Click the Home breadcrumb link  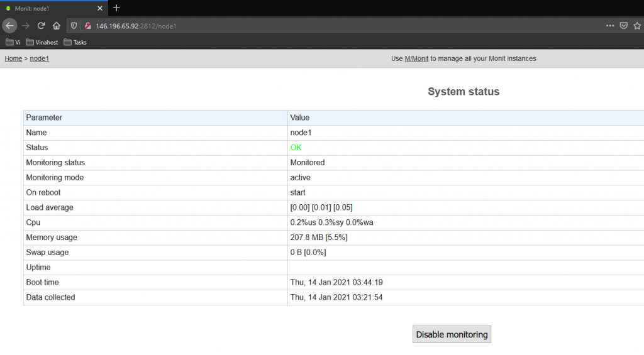(13, 58)
